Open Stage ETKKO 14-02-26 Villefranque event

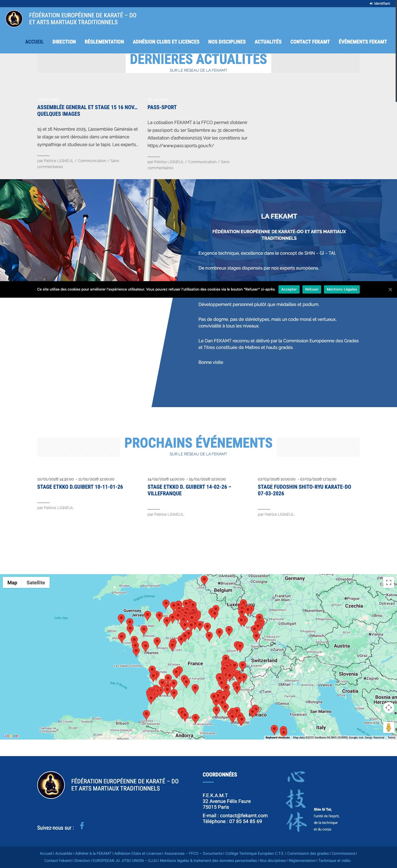tap(189, 490)
